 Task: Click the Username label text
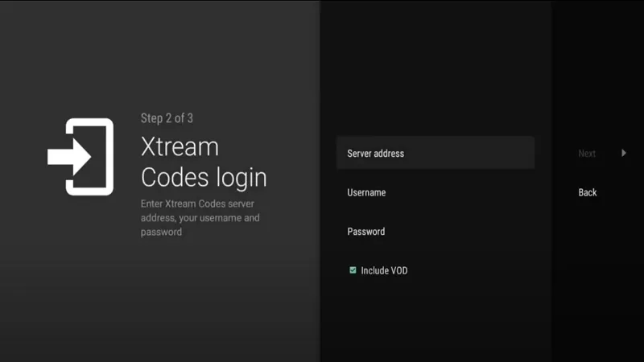(x=366, y=192)
